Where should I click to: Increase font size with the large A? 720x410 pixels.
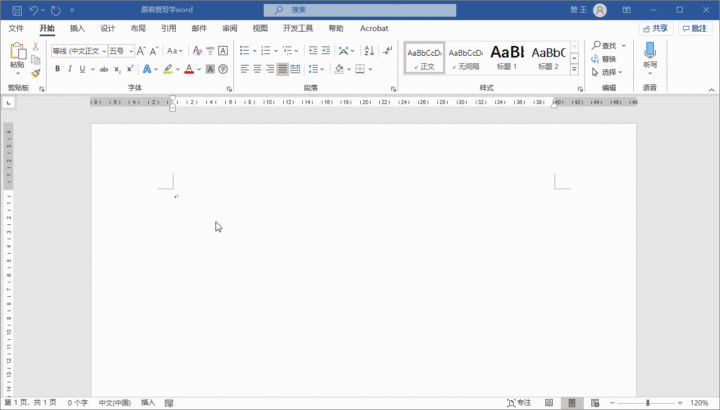click(x=141, y=51)
